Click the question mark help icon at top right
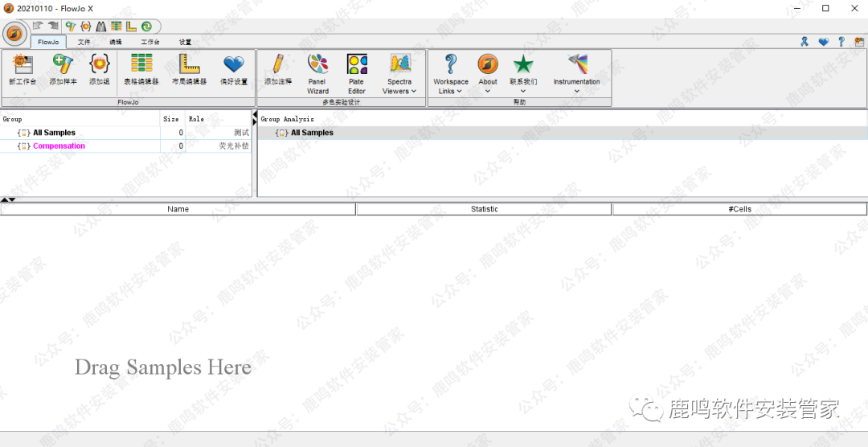 pyautogui.click(x=841, y=42)
